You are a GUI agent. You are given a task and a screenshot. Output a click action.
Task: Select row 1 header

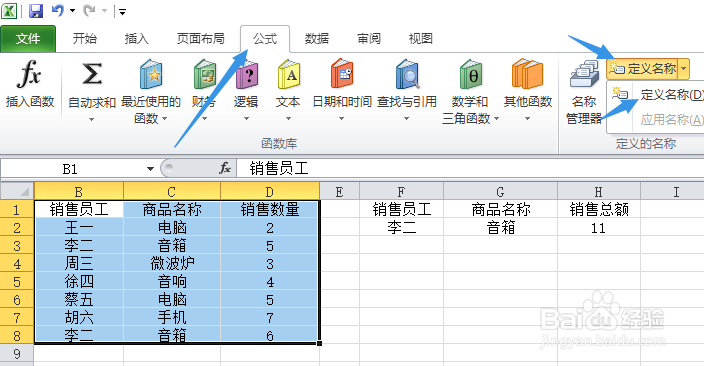click(17, 210)
